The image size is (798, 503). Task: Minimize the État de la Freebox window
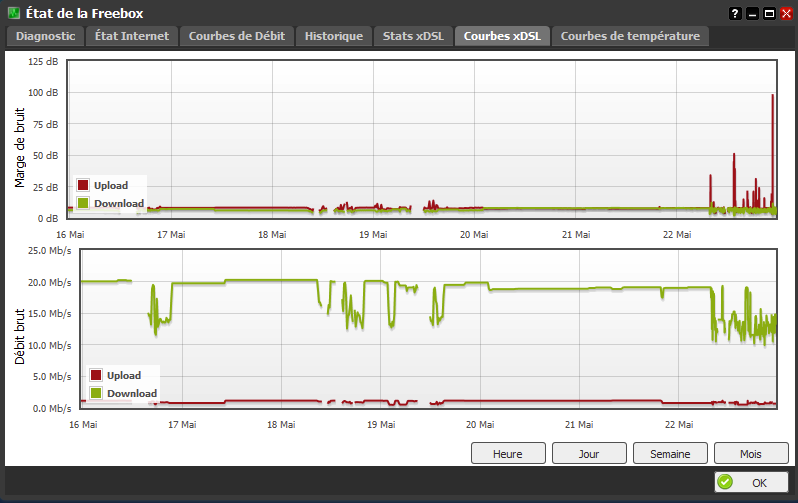(752, 14)
